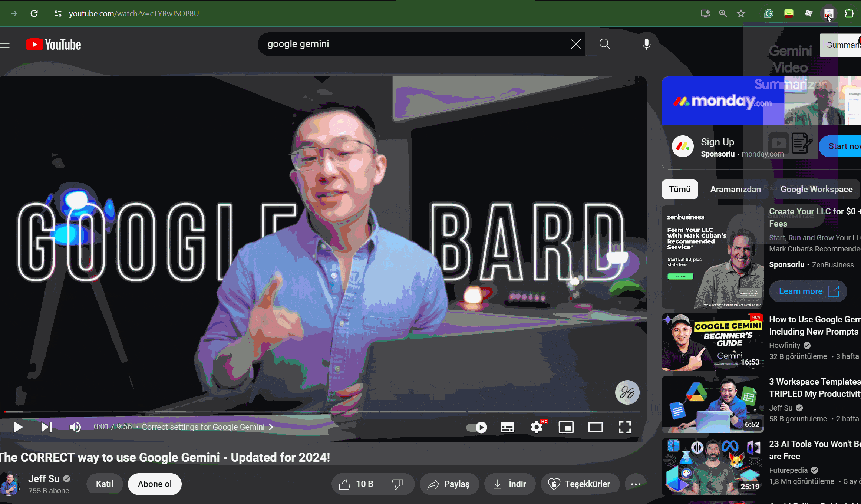Toggle the autoplay switch
The height and width of the screenshot is (504, 861).
tap(476, 427)
